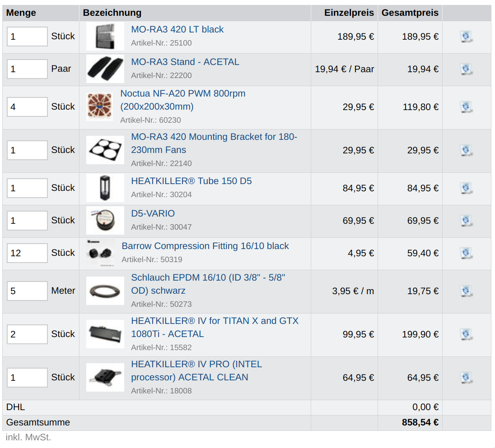The image size is (495, 448).
Task: Click refresh icon in D5-VARIO row
Action: (466, 221)
